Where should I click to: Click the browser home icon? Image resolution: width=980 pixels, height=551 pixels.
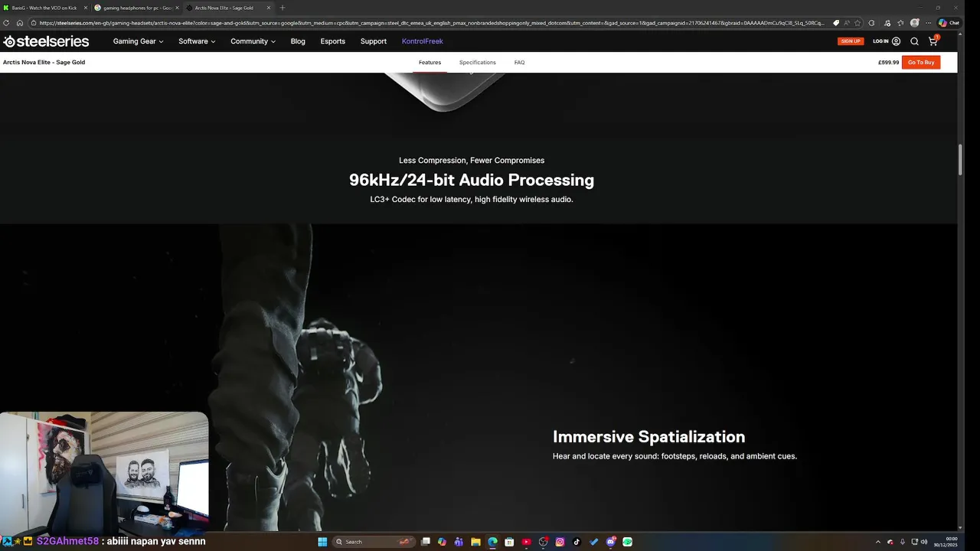click(20, 23)
